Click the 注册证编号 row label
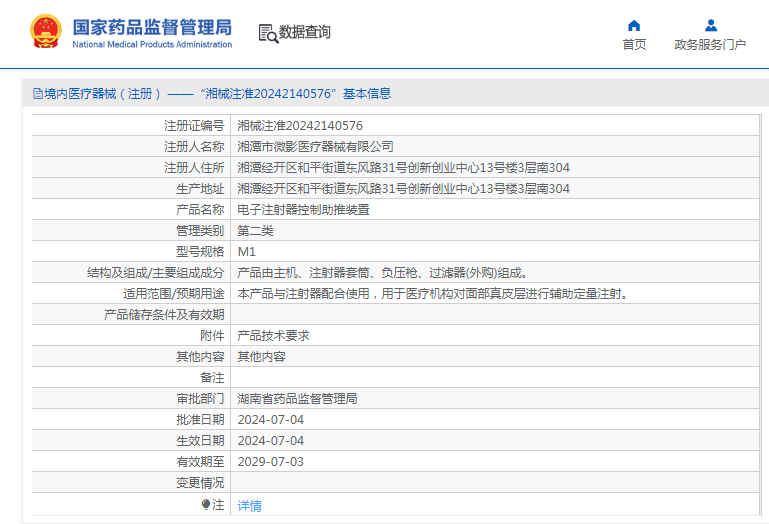Image resolution: width=769 pixels, height=524 pixels. click(194, 126)
